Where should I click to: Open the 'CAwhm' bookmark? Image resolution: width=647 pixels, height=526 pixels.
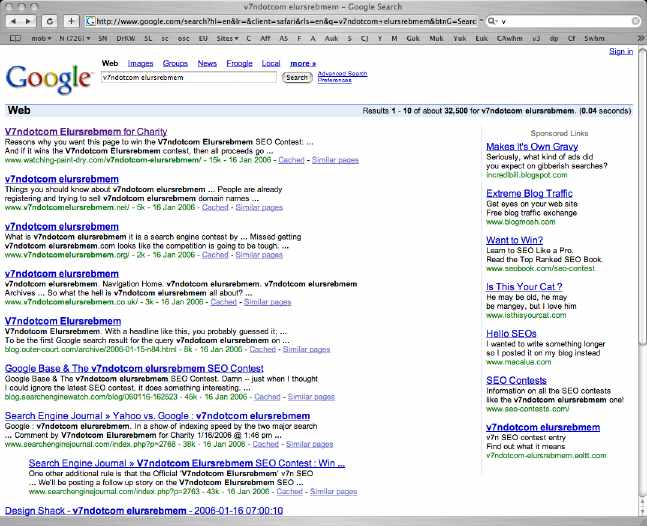point(510,38)
